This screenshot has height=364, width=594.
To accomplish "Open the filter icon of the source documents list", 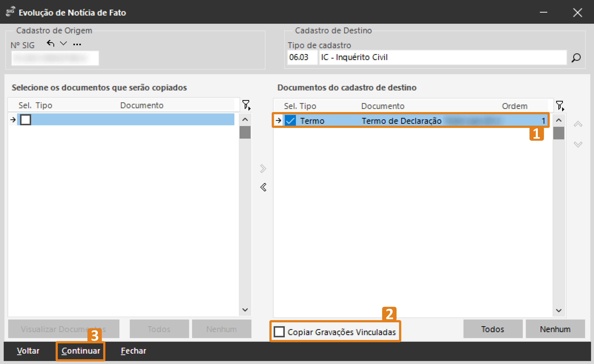I will coord(246,105).
